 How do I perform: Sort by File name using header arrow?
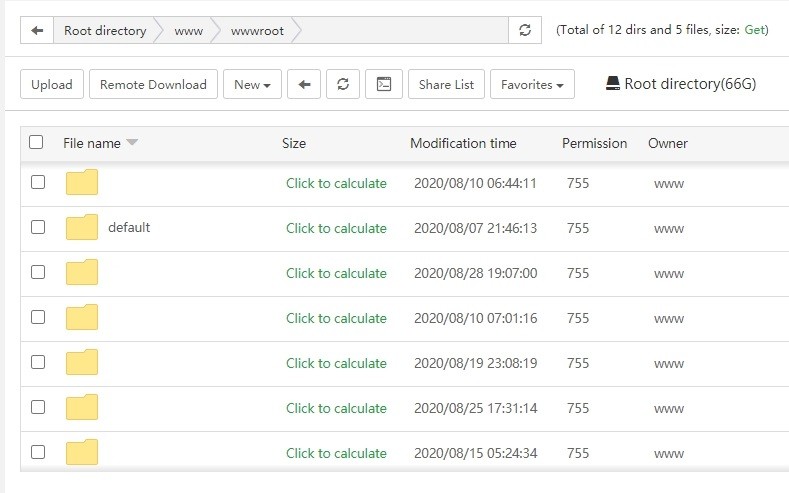click(132, 143)
